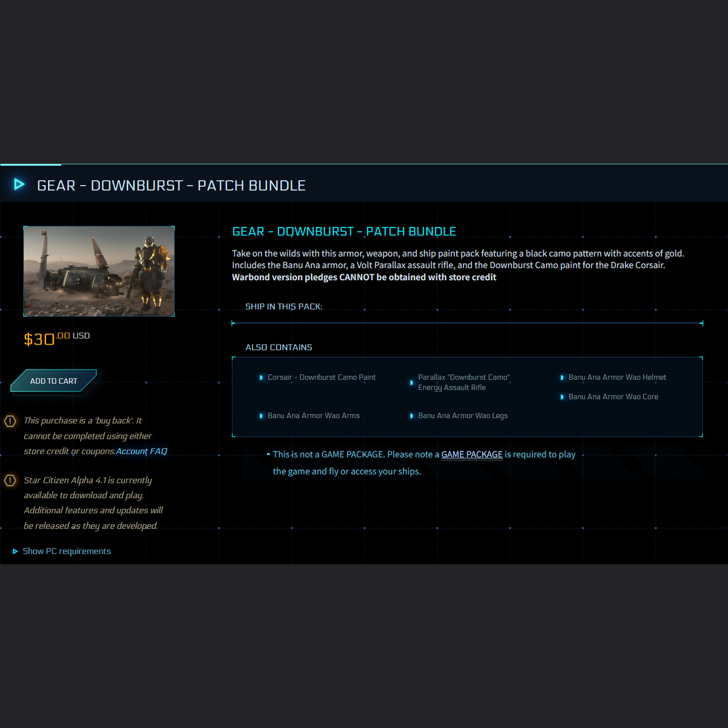Click the Alpha 4.1 warning icon
The height and width of the screenshot is (728, 728).
tap(10, 480)
